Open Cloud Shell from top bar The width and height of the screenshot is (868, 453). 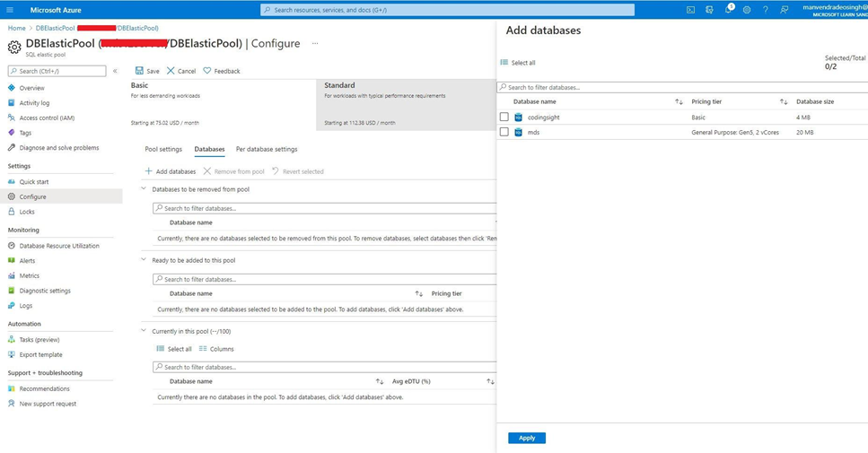pyautogui.click(x=690, y=10)
